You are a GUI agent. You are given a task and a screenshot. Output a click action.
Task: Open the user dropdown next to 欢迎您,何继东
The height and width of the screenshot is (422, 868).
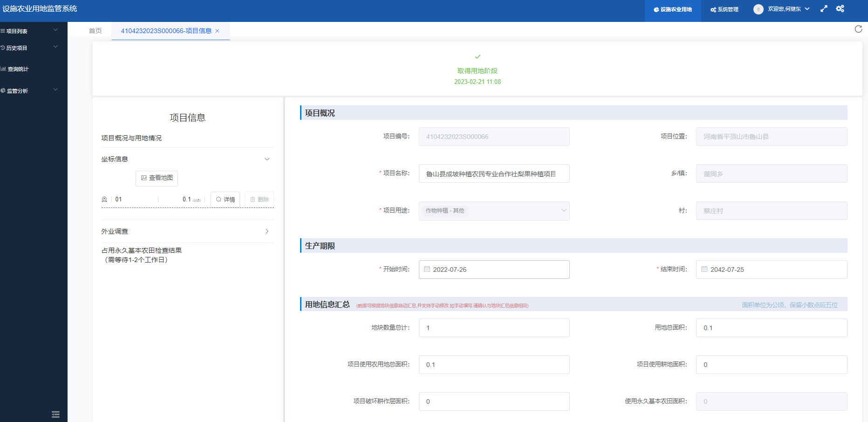coord(807,9)
